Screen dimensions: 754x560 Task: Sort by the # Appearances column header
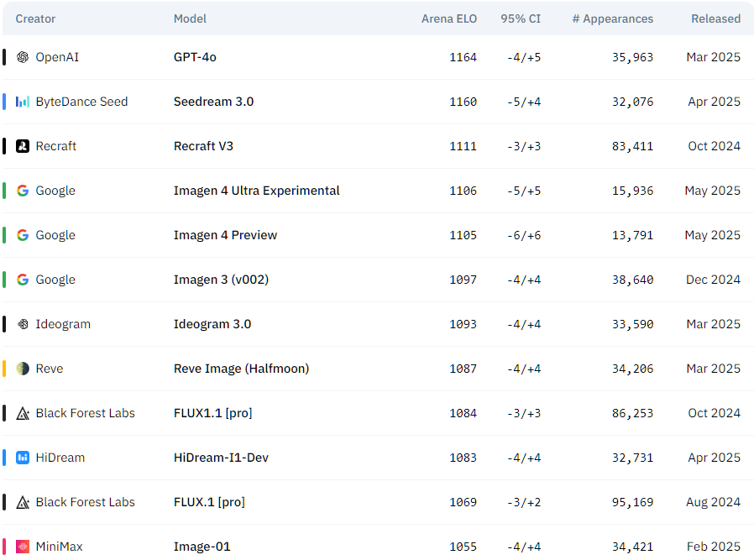613,18
